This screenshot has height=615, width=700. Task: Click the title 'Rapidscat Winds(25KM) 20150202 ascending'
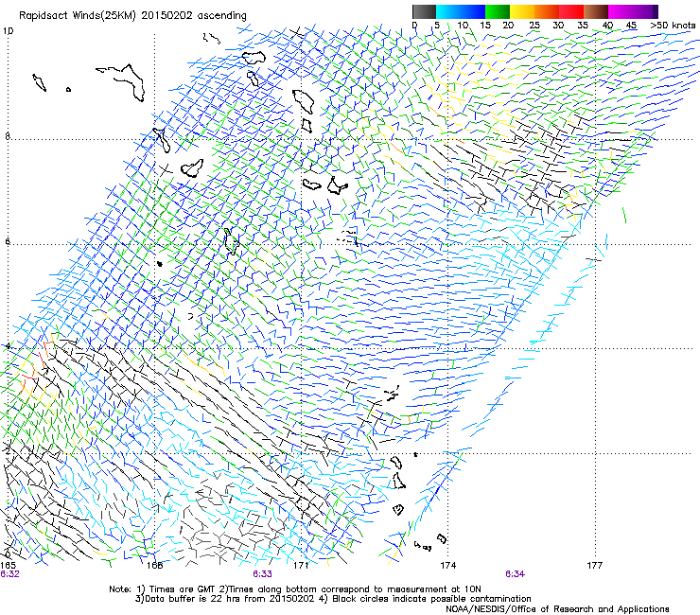132,16
